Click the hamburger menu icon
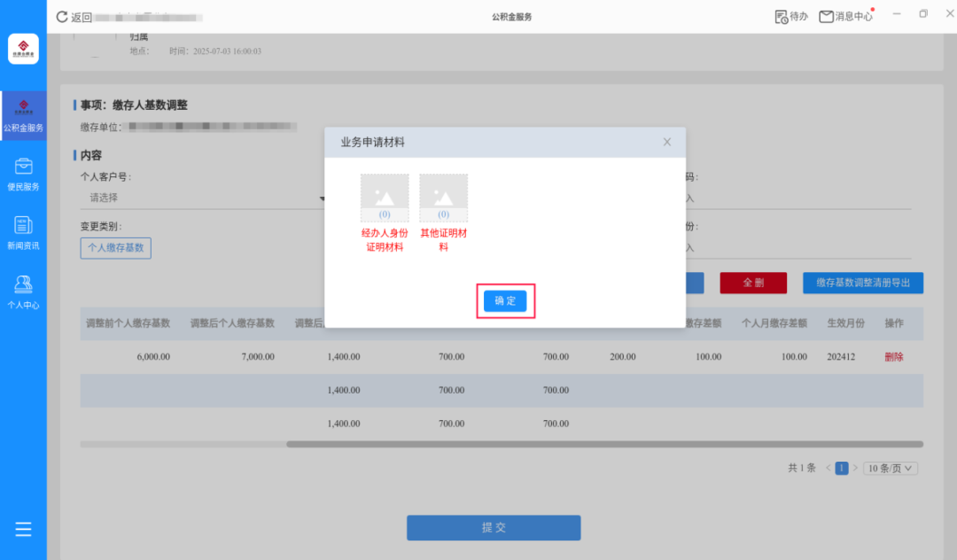This screenshot has height=560, width=957. point(23,529)
